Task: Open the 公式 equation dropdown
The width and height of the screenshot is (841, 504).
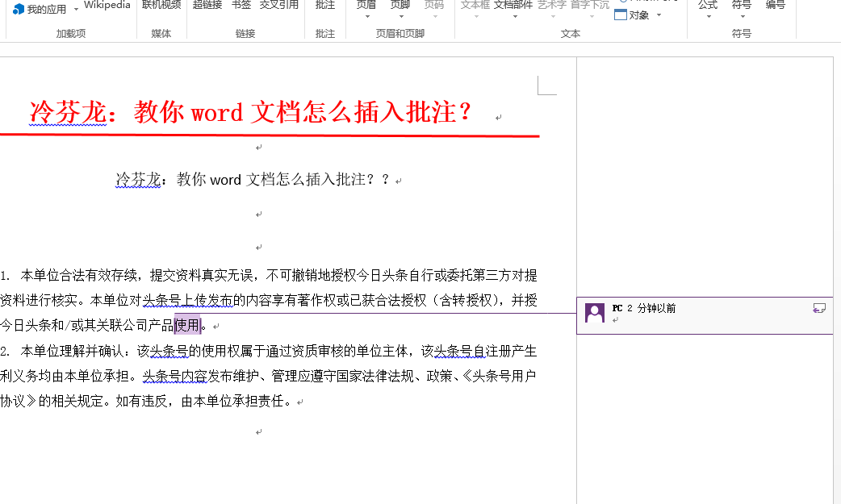Action: click(x=708, y=10)
